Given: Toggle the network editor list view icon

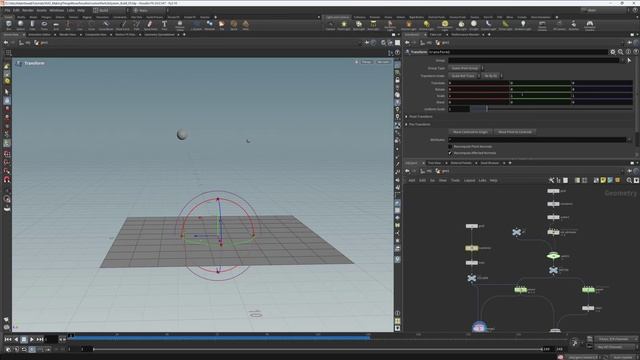Looking at the screenshot, I should point(565,180).
